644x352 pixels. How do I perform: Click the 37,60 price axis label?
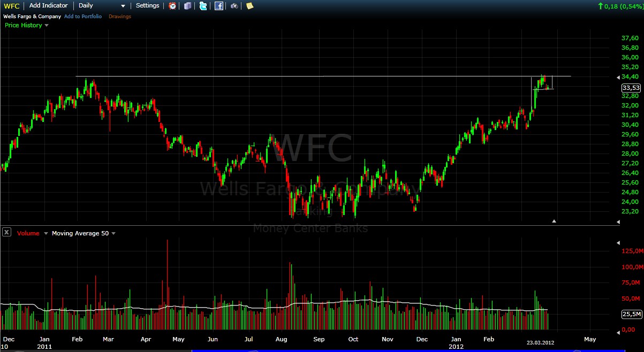[x=631, y=38]
